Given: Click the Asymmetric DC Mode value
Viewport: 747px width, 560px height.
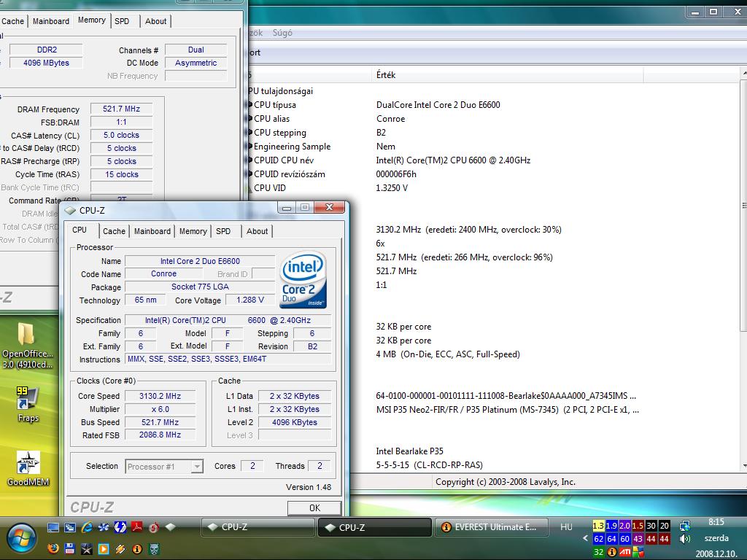Looking at the screenshot, I should 196,63.
